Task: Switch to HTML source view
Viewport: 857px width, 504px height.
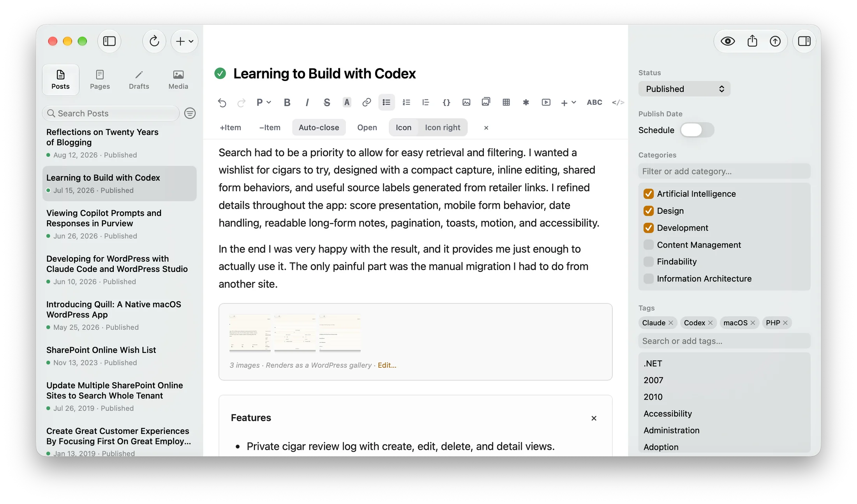Action: pos(618,102)
